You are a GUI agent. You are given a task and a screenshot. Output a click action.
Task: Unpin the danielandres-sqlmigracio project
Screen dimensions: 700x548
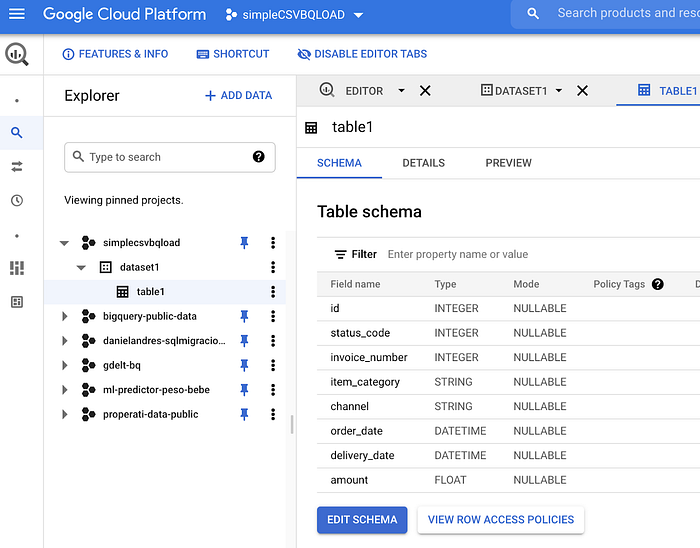pyautogui.click(x=244, y=341)
